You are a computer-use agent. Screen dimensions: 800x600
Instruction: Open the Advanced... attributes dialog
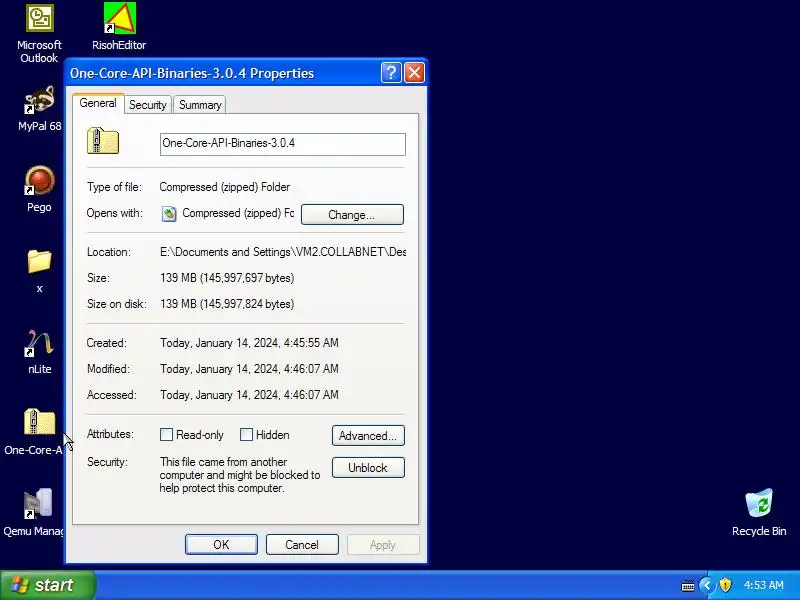(368, 436)
